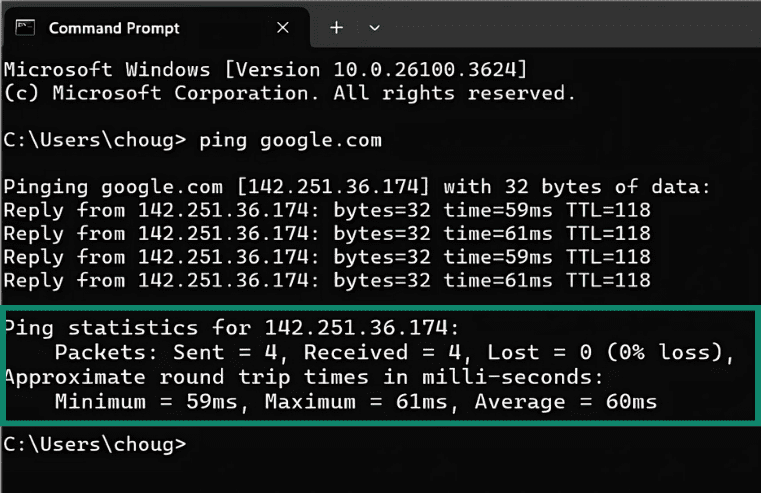
Task: Click the Command Prompt icon in the tab
Action: click(x=25, y=27)
